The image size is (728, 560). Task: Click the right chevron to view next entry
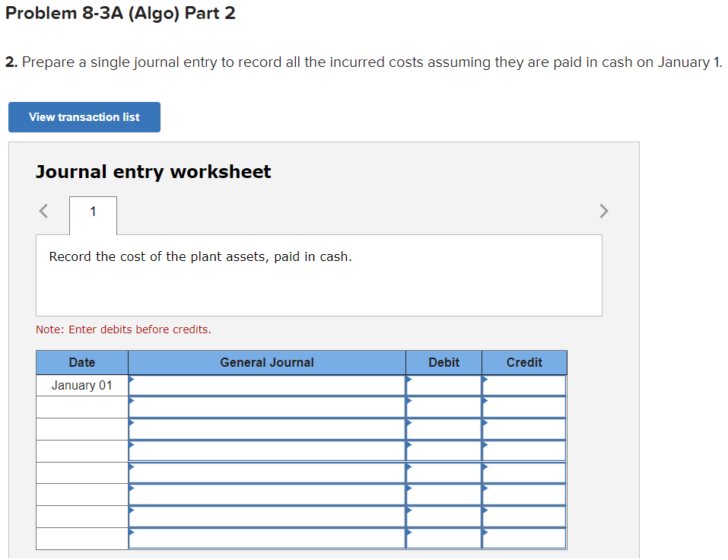click(603, 211)
